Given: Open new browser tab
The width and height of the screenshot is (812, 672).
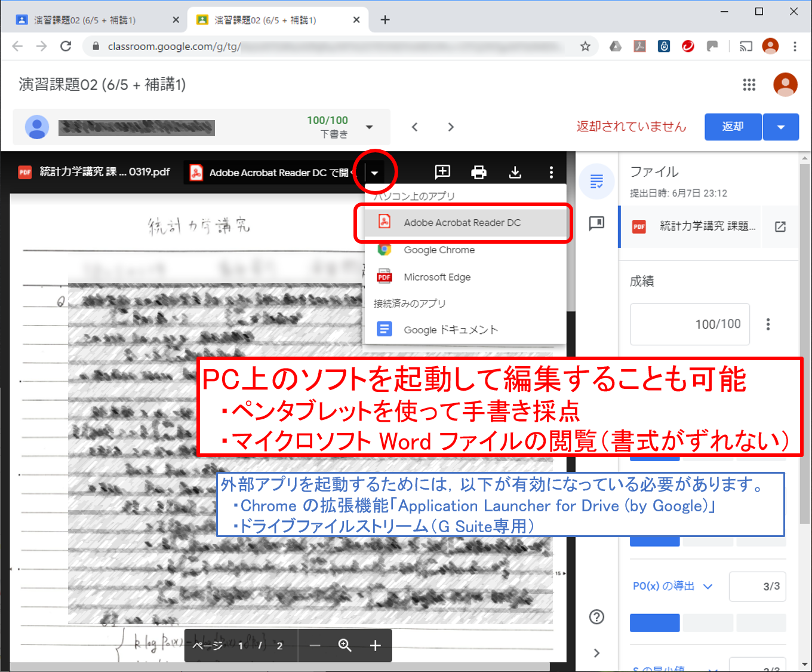Looking at the screenshot, I should [385, 20].
